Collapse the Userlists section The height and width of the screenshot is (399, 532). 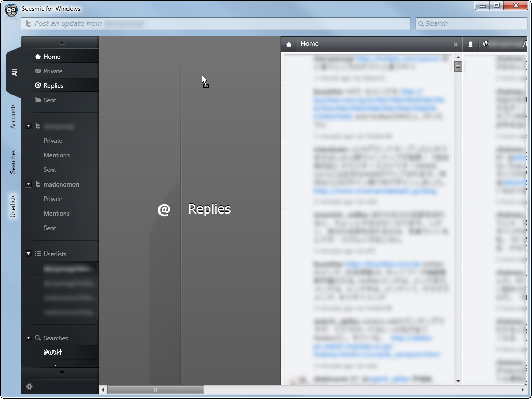[x=28, y=254]
